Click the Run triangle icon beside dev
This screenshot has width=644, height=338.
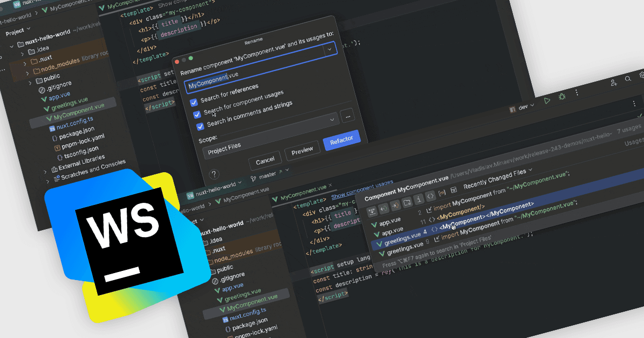coord(547,100)
